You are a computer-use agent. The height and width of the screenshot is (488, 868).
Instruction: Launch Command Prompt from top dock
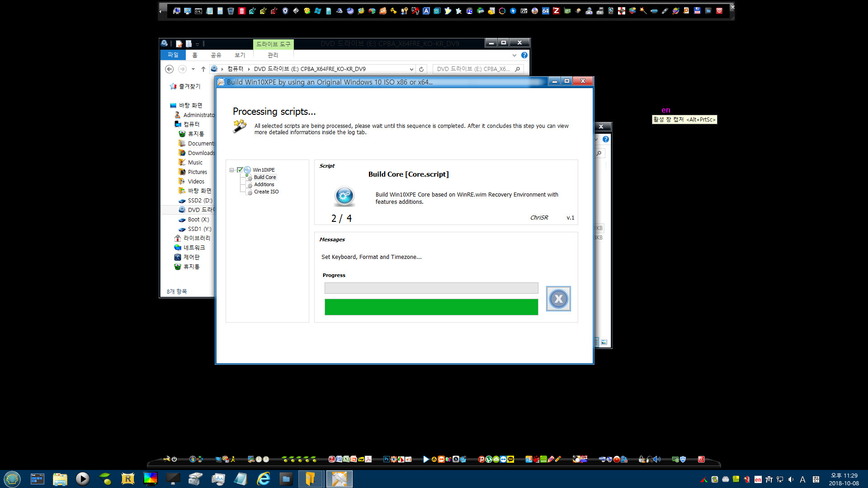click(198, 11)
